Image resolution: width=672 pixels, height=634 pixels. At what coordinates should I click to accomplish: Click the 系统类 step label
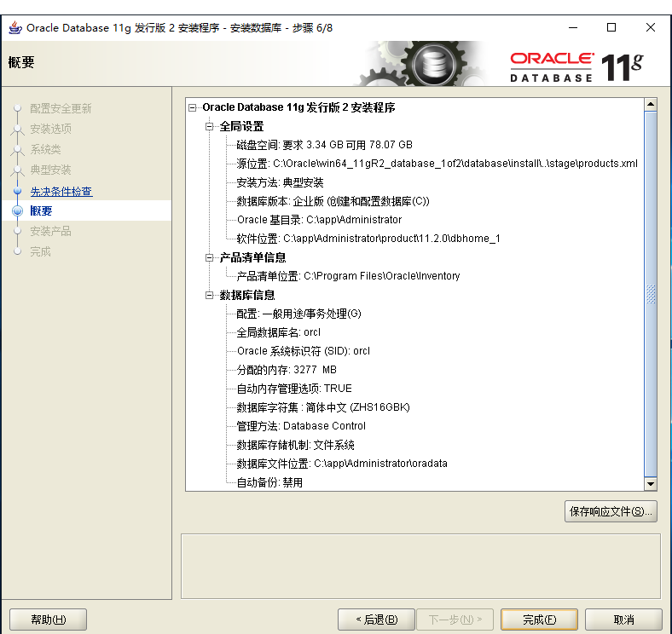coord(45,149)
